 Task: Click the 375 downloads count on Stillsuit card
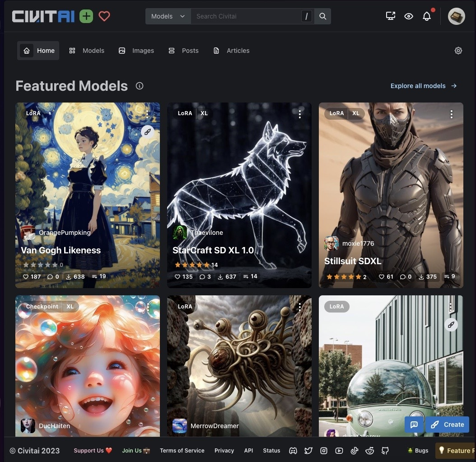428,276
